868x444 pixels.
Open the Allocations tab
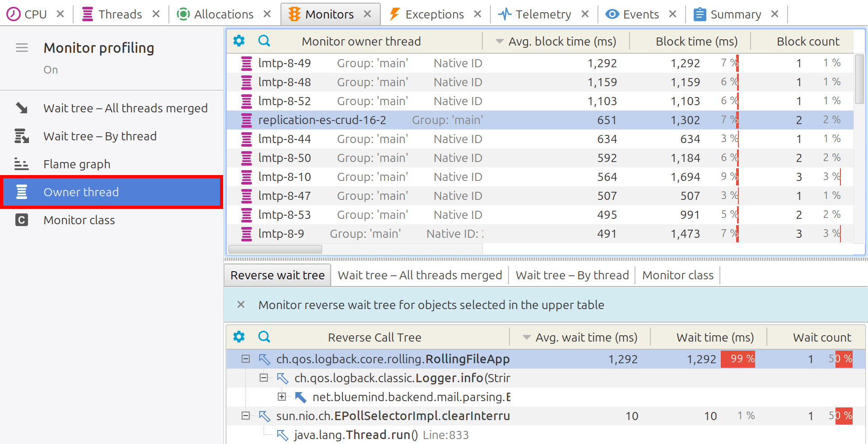(215, 14)
